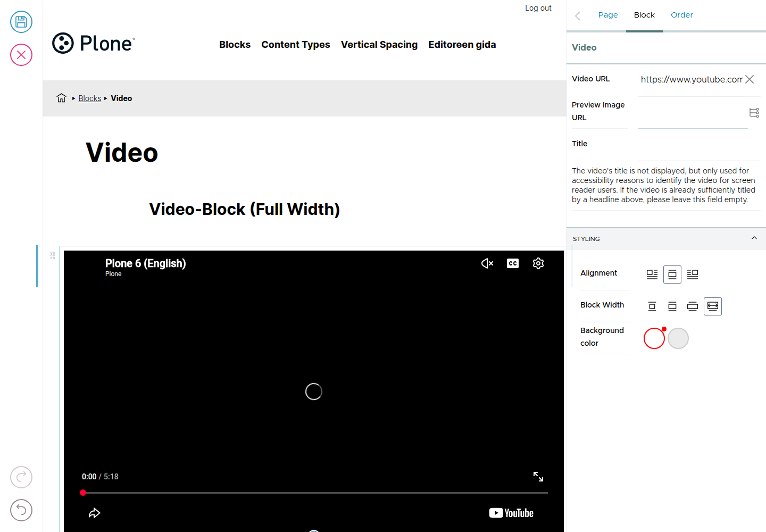Screen dimensions: 766x532
Task: Open the video on YouTube logo
Action: (511, 513)
